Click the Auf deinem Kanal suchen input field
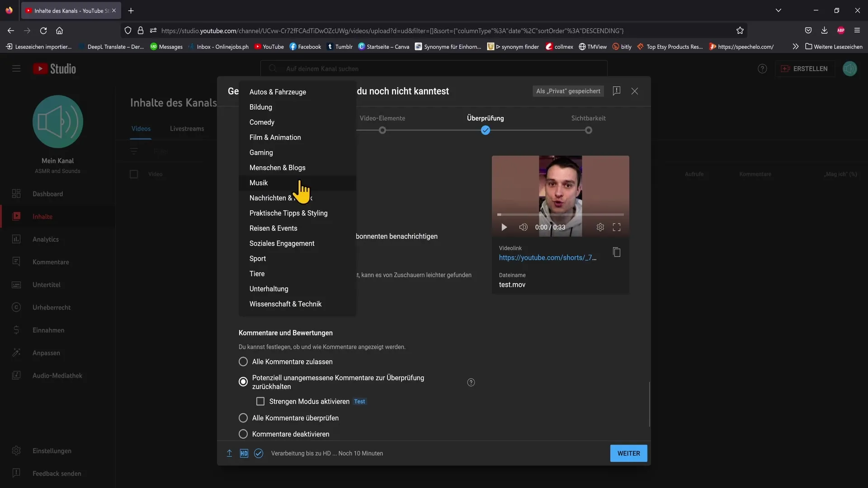Screen dimensions: 868x488 coord(434,69)
